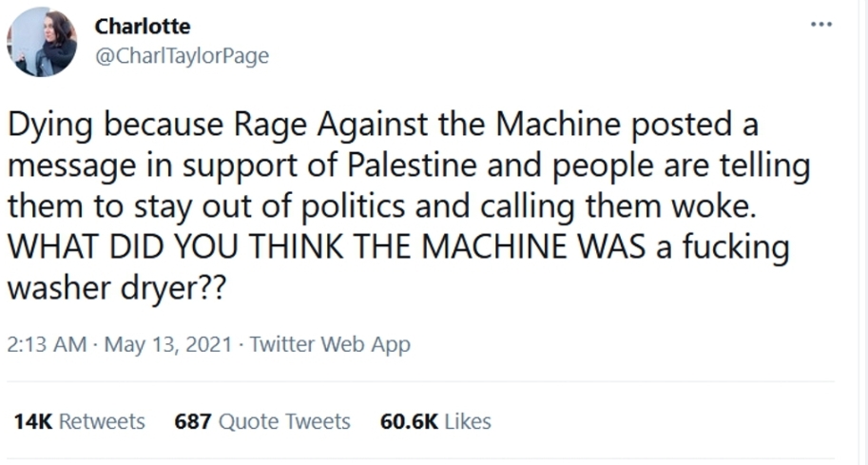Open Charlotte's profile picture avatar
The height and width of the screenshot is (465, 868).
pos(44,43)
